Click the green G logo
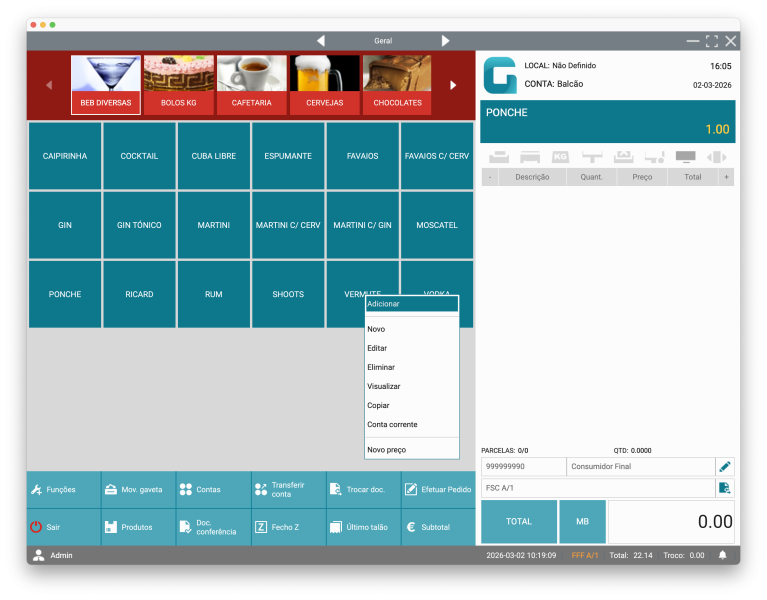Viewport: 767px width, 600px height. pos(499,75)
